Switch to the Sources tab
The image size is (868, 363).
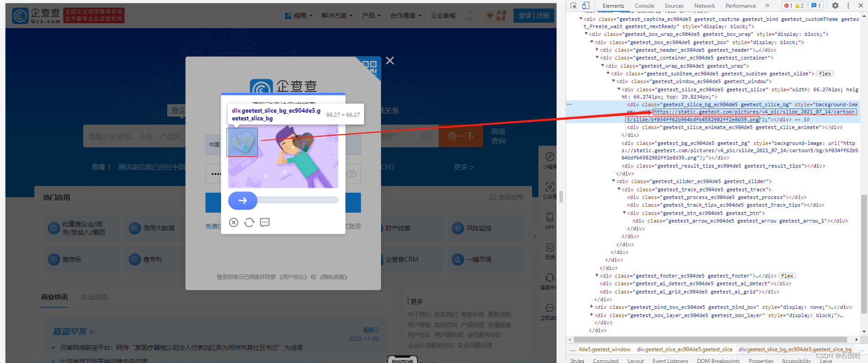(674, 6)
